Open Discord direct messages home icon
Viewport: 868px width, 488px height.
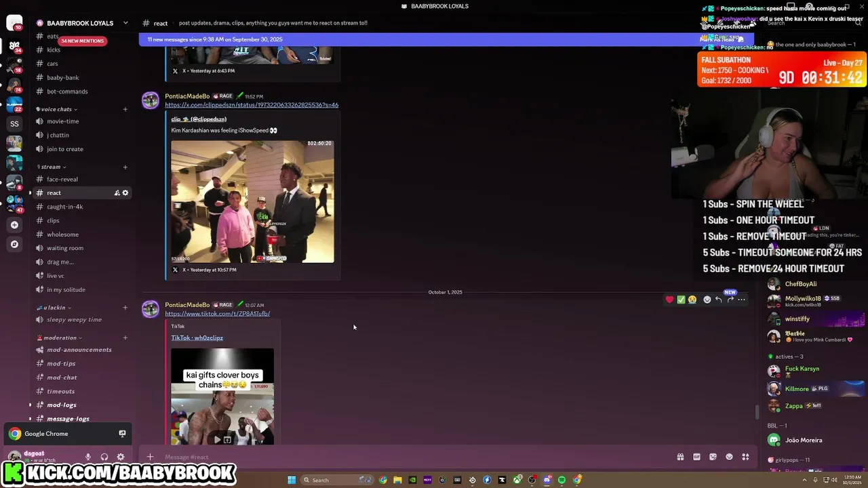14,24
